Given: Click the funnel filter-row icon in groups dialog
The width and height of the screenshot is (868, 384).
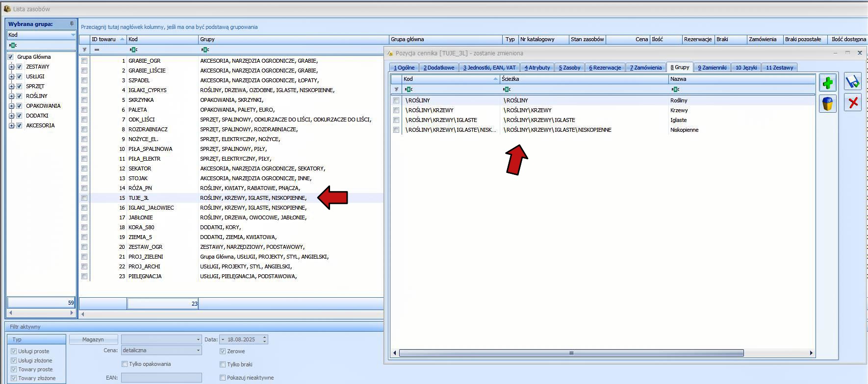Looking at the screenshot, I should (x=396, y=89).
